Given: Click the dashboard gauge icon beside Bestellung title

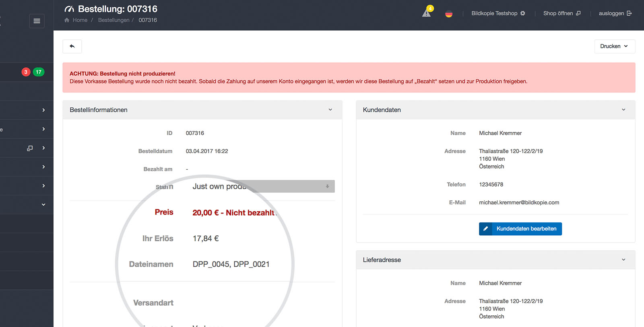Looking at the screenshot, I should pos(69,9).
